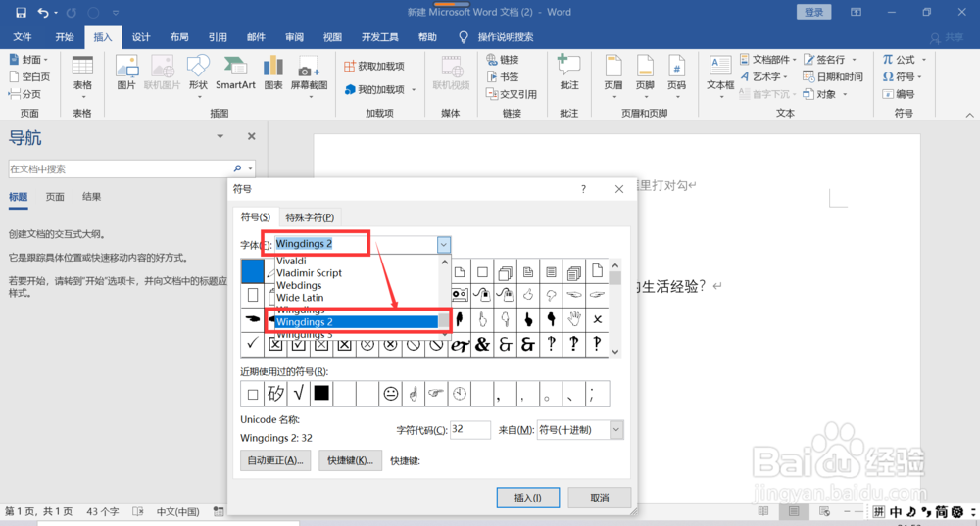Click 自动更正(A)... button
980x526 pixels.
click(275, 460)
